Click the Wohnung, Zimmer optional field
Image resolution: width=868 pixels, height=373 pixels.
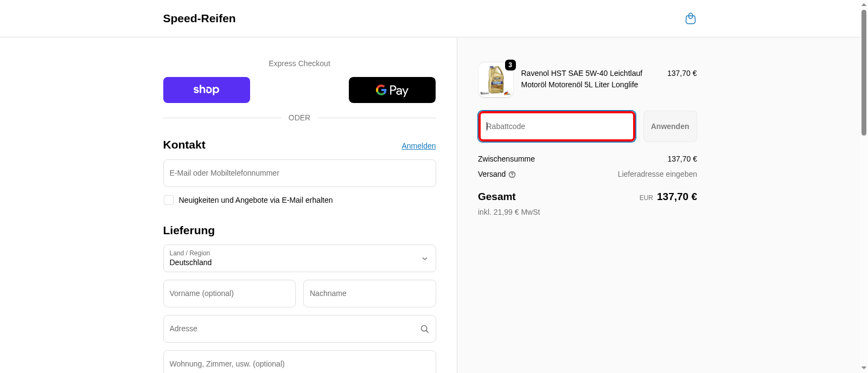point(299,363)
